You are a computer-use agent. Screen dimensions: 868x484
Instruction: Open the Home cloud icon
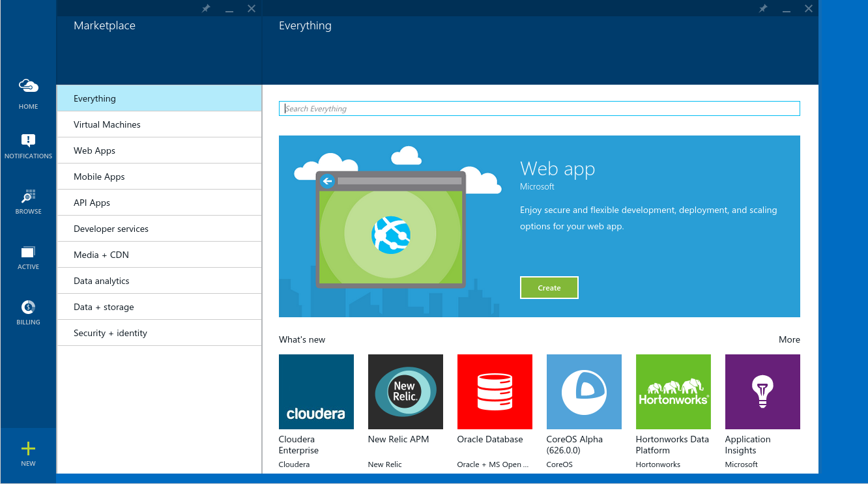click(28, 87)
